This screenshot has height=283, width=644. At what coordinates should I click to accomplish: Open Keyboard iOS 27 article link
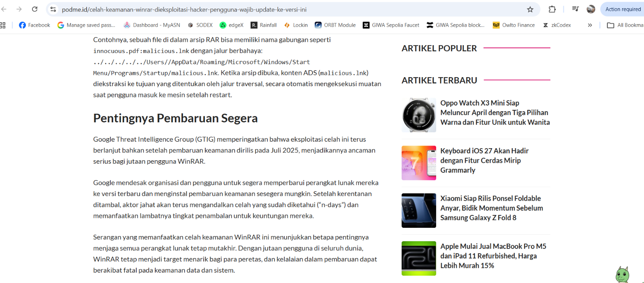[x=484, y=160]
